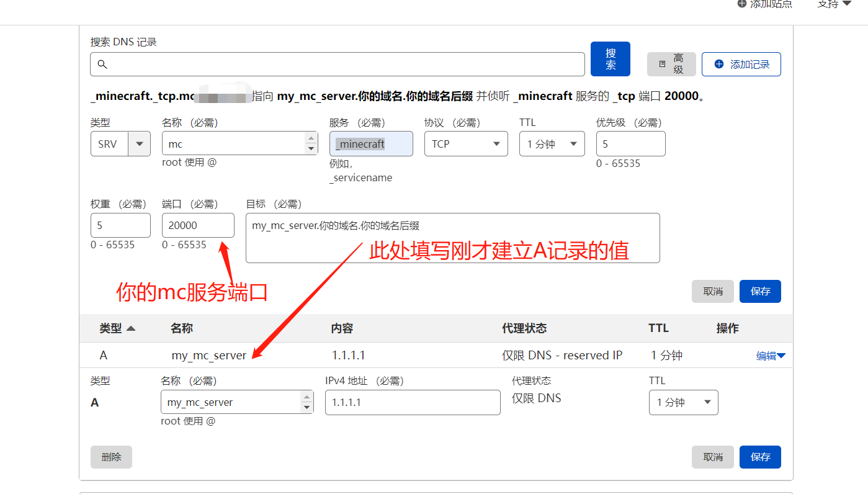Expand the SRV record type dropdown

139,144
